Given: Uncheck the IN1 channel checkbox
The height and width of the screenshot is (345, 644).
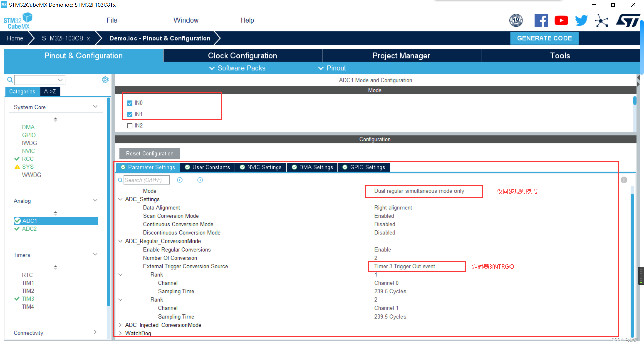Looking at the screenshot, I should pos(130,115).
